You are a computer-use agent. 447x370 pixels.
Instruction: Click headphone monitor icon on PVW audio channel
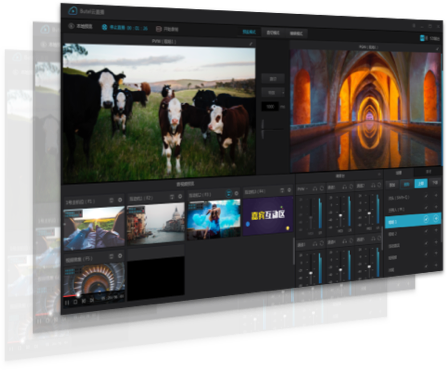pos(315,189)
